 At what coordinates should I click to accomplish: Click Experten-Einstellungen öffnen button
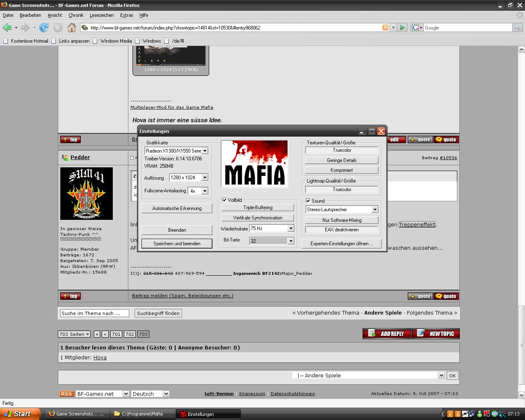pyautogui.click(x=342, y=244)
